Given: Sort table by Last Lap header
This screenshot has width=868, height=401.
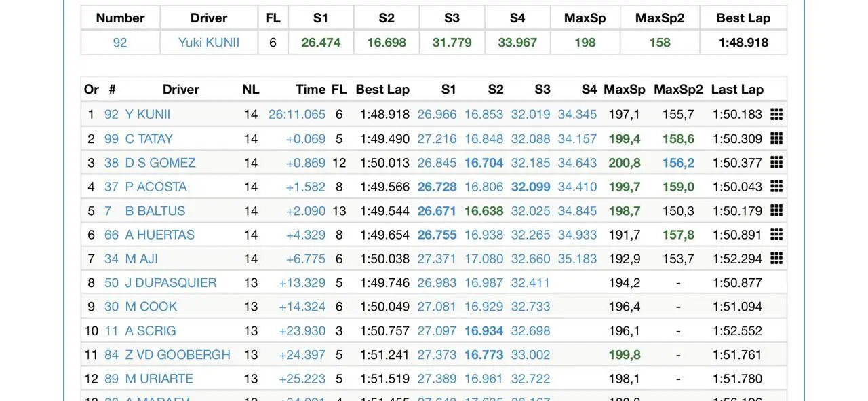Looking at the screenshot, I should pyautogui.click(x=737, y=90).
